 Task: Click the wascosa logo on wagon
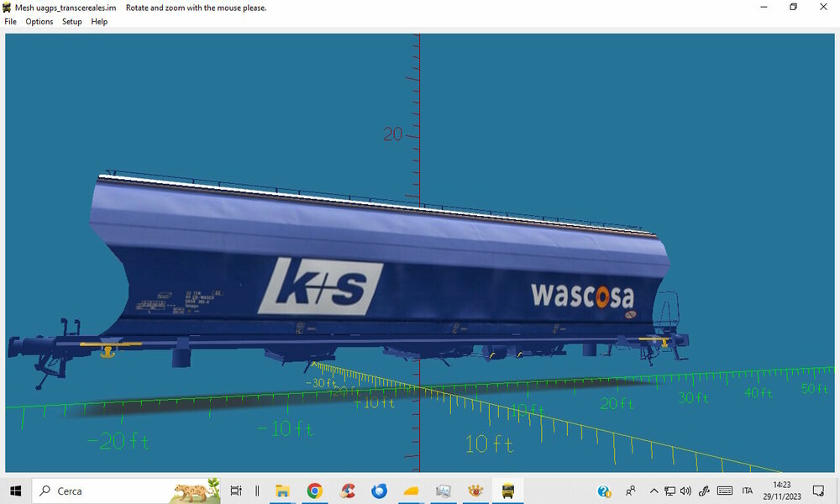[583, 296]
